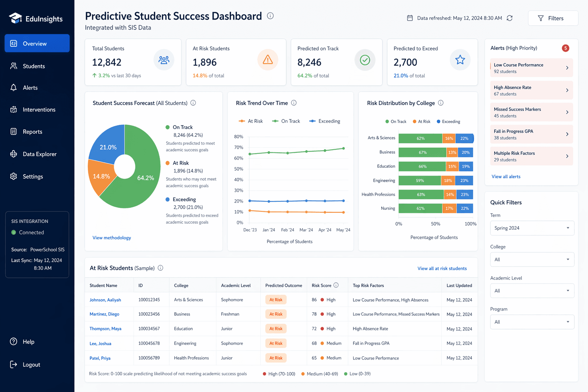Expand the Low Course Performance alert

point(531,68)
